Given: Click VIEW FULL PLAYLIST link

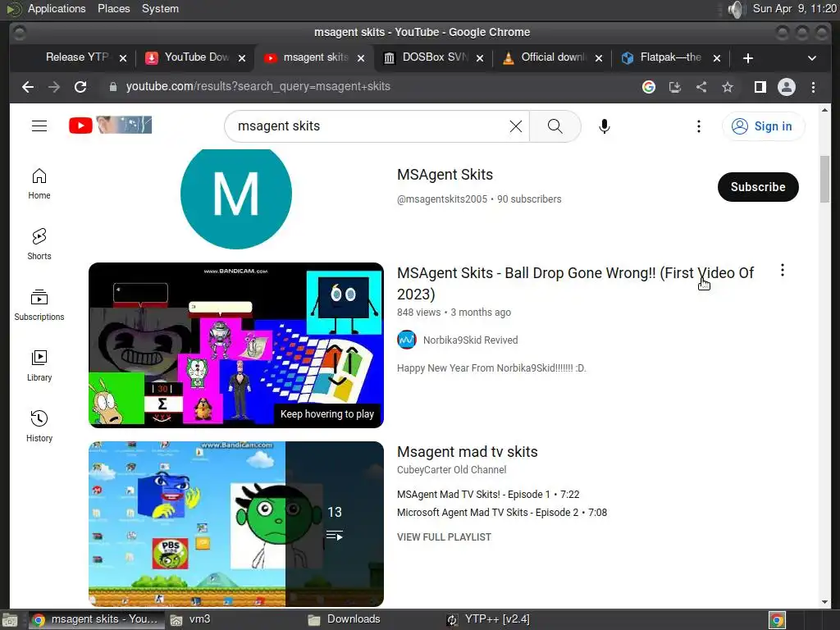Looking at the screenshot, I should click(x=444, y=536).
